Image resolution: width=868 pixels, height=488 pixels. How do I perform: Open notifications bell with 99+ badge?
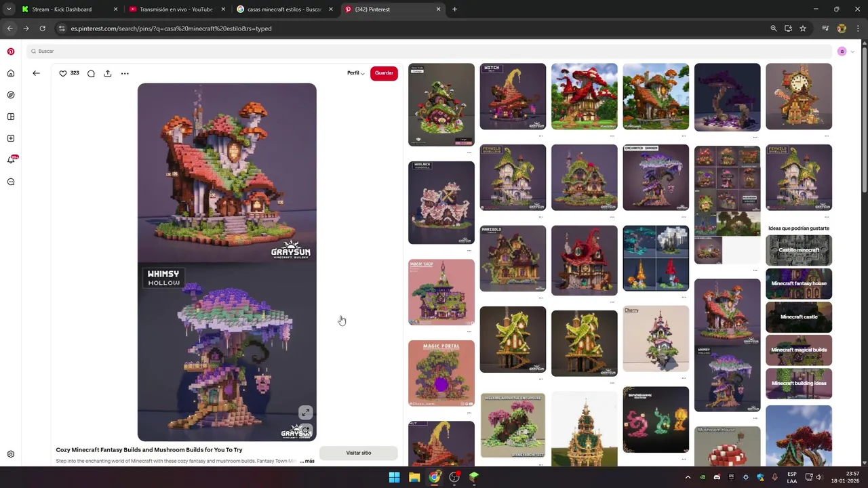pyautogui.click(x=11, y=160)
